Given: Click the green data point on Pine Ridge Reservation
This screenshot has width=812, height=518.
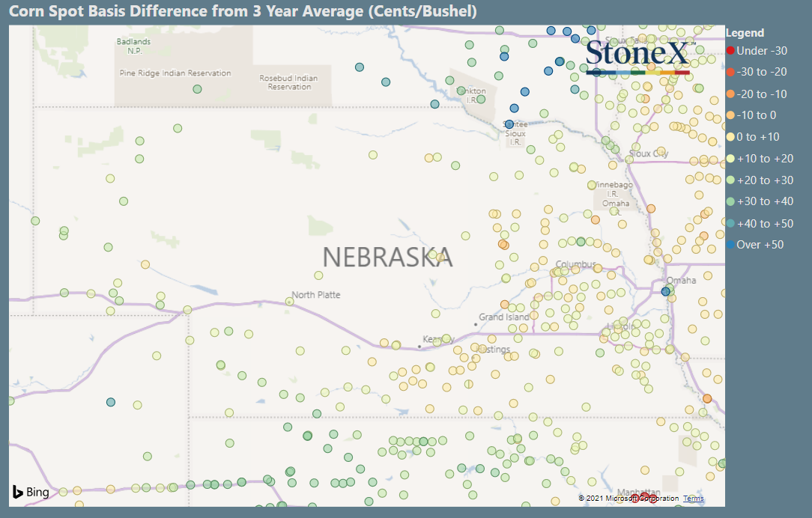Looking at the screenshot, I should [x=197, y=89].
